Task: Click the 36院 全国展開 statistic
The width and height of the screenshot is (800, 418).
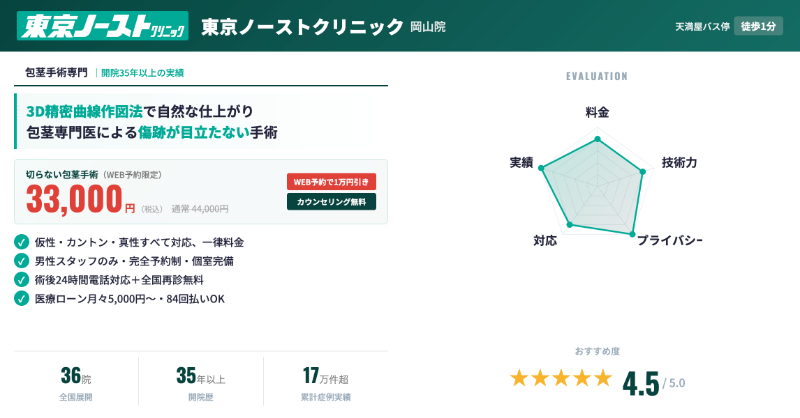Action: click(x=76, y=384)
